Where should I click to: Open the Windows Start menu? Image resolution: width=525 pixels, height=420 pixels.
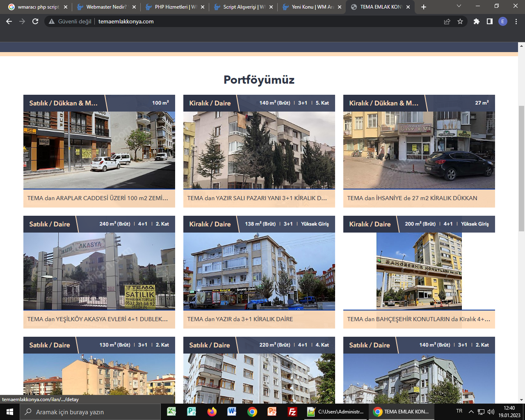10,412
